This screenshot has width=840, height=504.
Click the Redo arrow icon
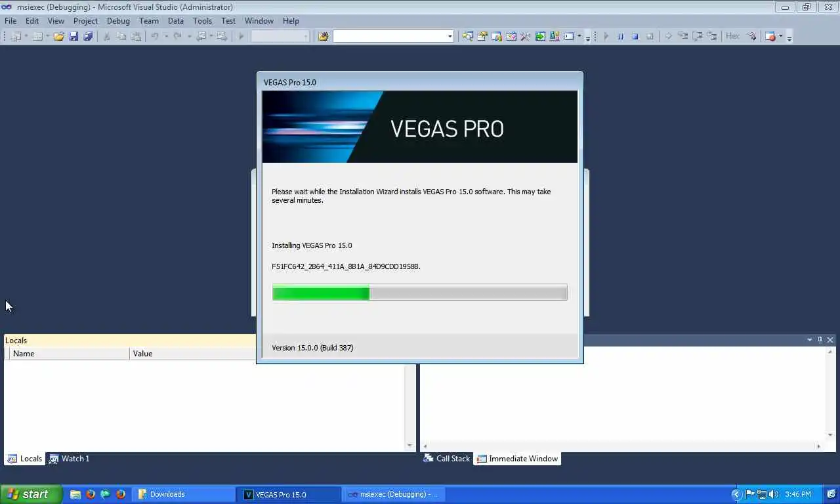tap(177, 36)
